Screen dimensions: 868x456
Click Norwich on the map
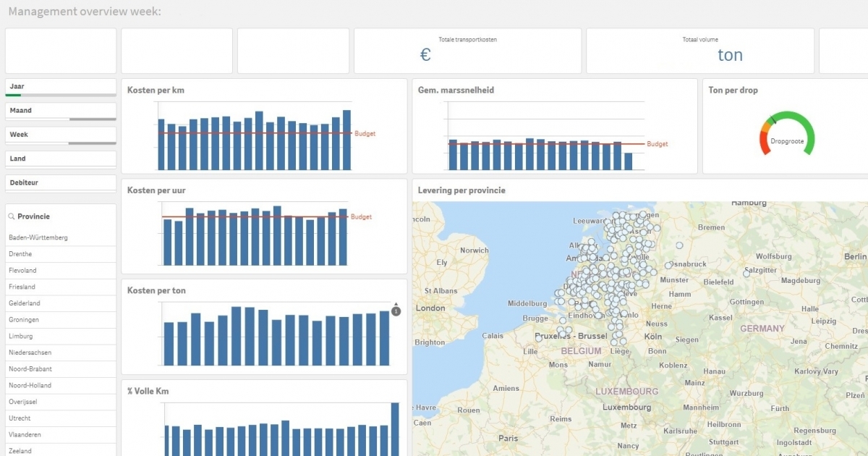[475, 250]
